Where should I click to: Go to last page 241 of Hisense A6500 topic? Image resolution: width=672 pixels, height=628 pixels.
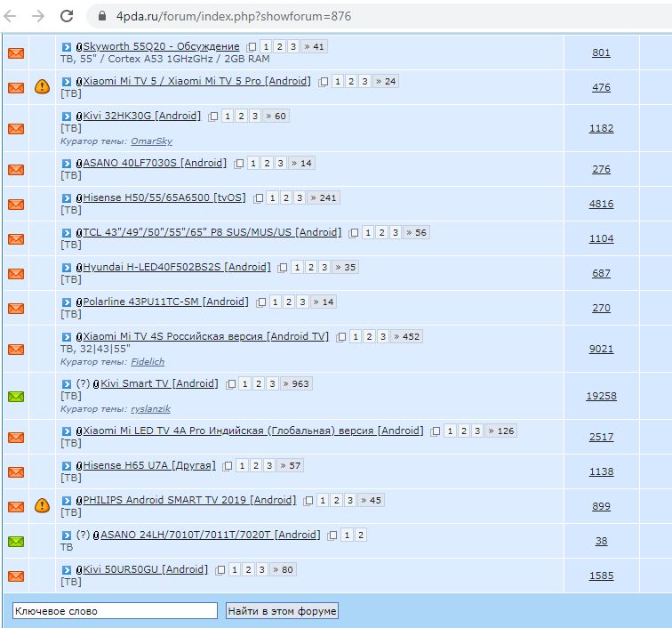[x=324, y=198]
